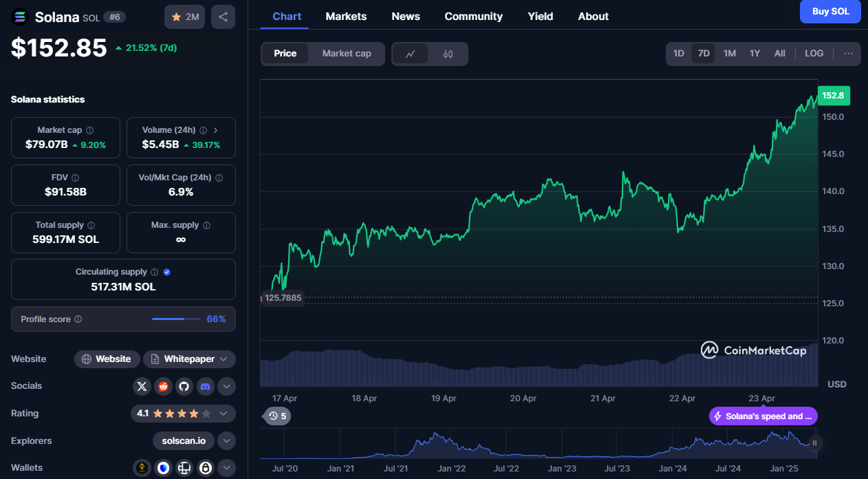The width and height of the screenshot is (868, 479).
Task: Expand more Socials links
Action: tap(226, 386)
